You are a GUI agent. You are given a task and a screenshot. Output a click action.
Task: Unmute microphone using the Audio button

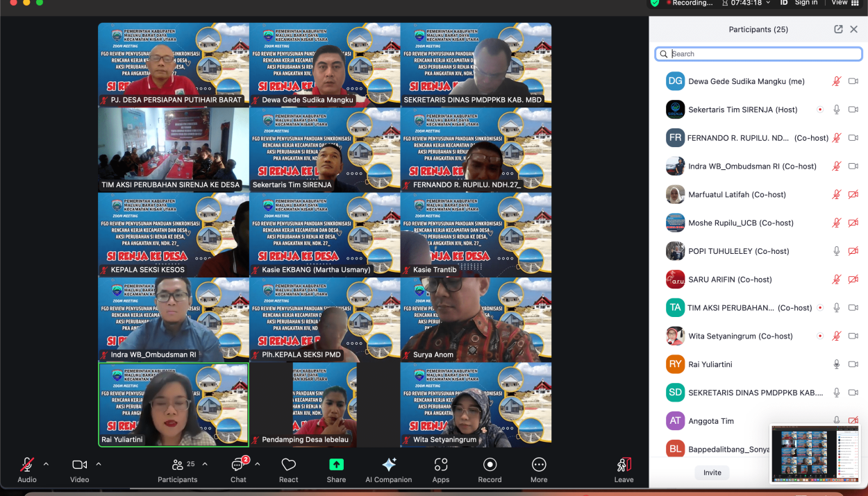click(27, 465)
